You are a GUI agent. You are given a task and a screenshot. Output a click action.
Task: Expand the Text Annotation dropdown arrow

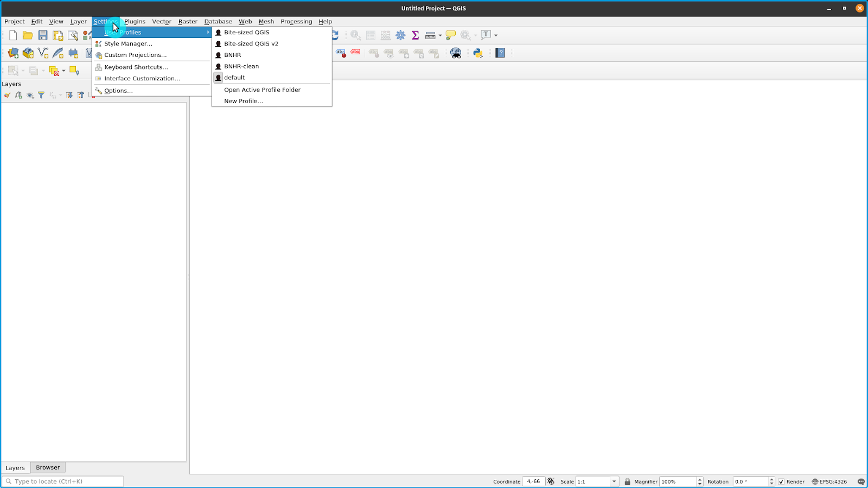click(496, 35)
